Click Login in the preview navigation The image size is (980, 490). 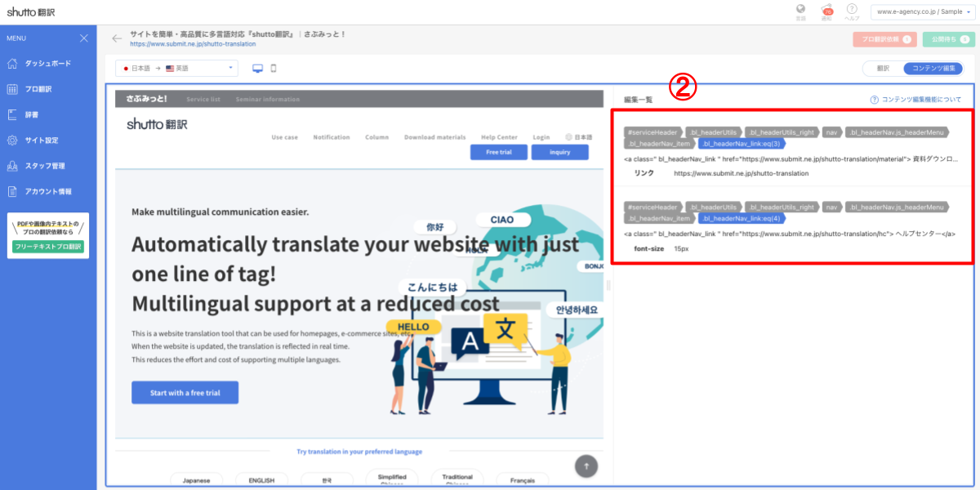point(541,137)
